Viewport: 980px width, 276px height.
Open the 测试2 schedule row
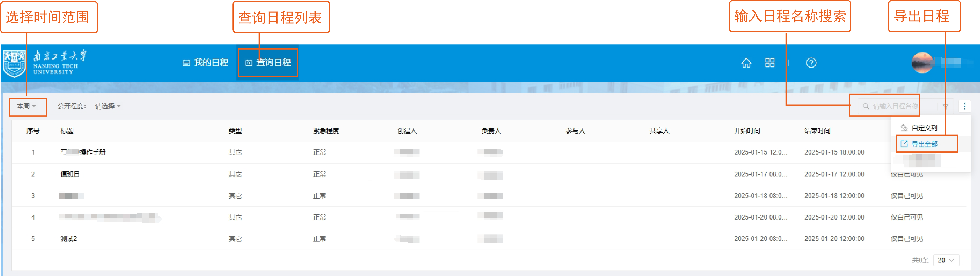[x=69, y=239]
